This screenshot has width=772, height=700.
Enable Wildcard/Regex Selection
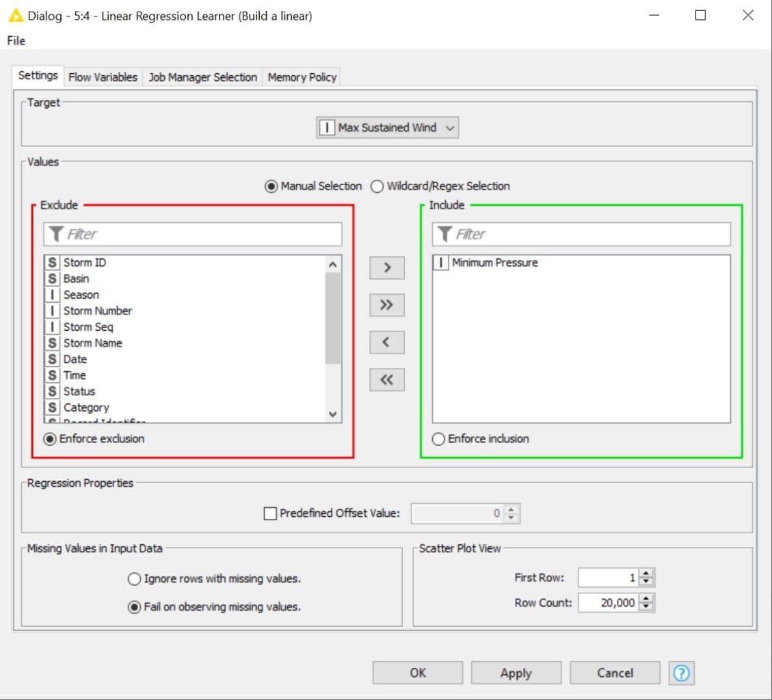tap(377, 186)
